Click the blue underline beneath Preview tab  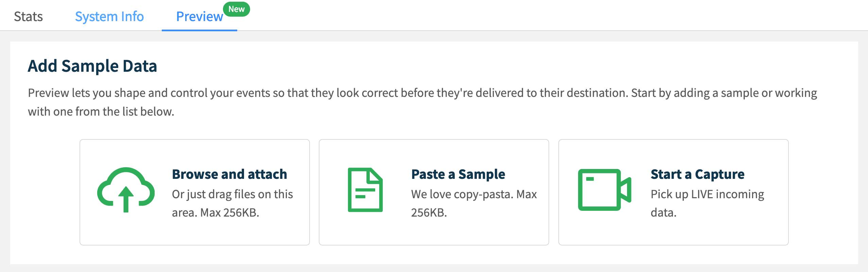click(199, 30)
